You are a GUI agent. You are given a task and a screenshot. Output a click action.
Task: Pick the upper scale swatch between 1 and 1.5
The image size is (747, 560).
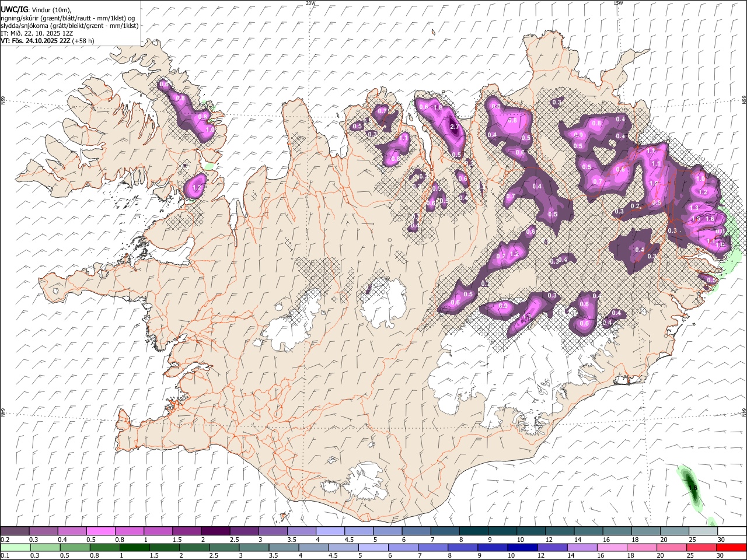click(158, 531)
